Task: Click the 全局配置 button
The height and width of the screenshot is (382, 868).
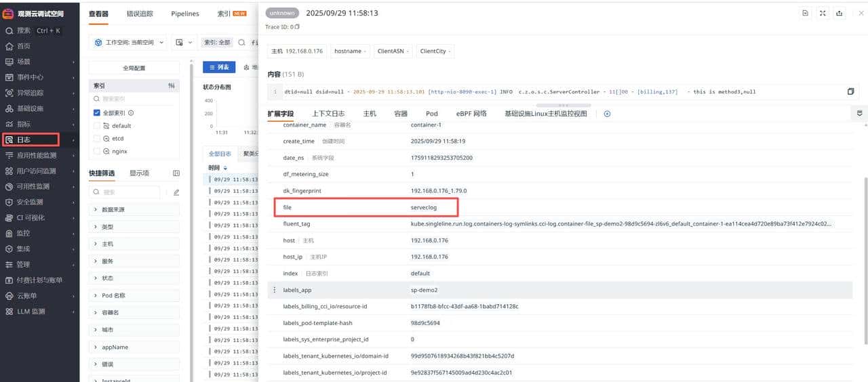Action: click(x=134, y=68)
